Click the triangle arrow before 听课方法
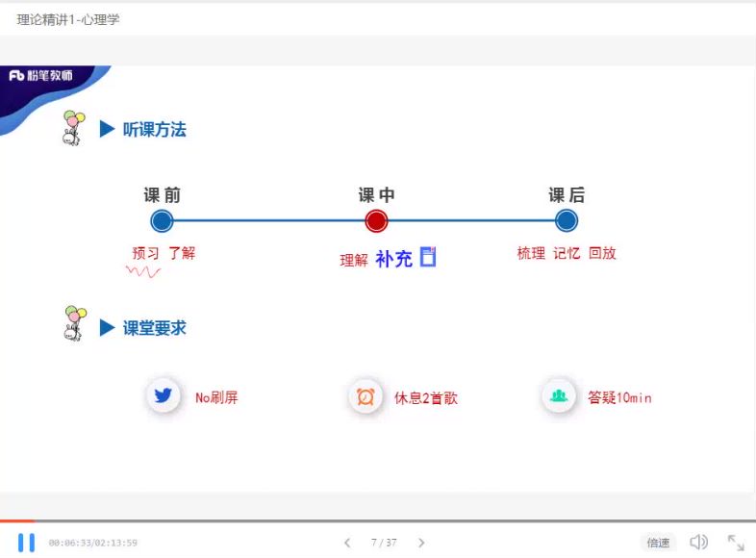This screenshot has height=558, width=756. tap(107, 129)
